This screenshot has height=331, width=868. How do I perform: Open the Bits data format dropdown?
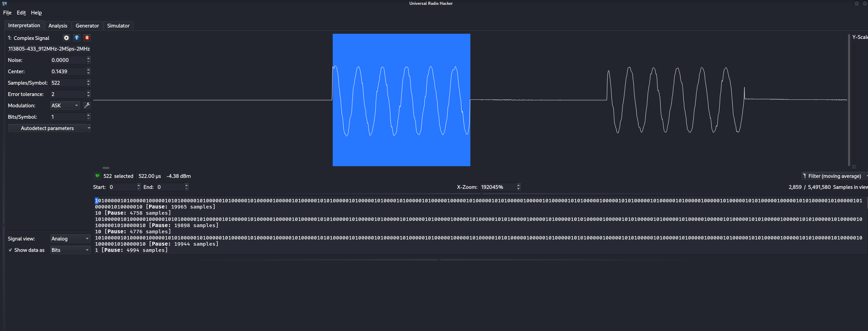70,250
